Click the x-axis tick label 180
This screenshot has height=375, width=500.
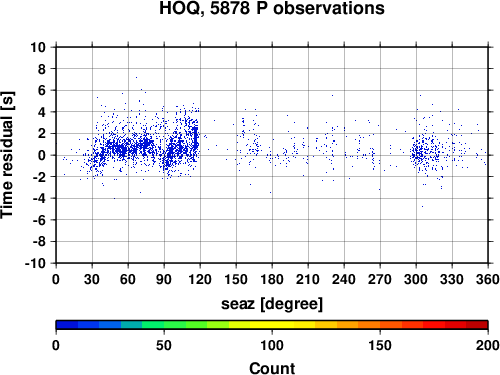coord(272,279)
